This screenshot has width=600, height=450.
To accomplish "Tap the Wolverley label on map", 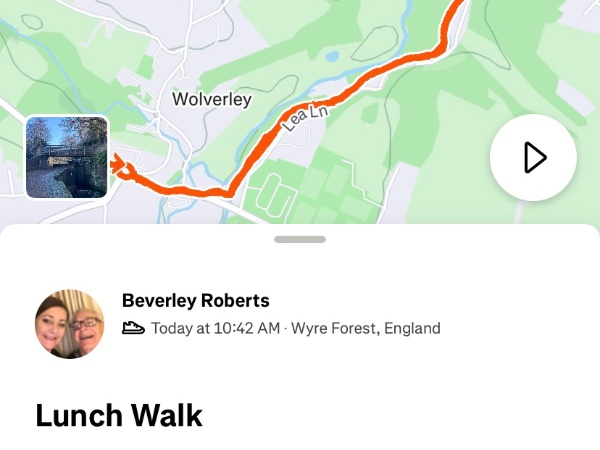I will click(x=212, y=100).
